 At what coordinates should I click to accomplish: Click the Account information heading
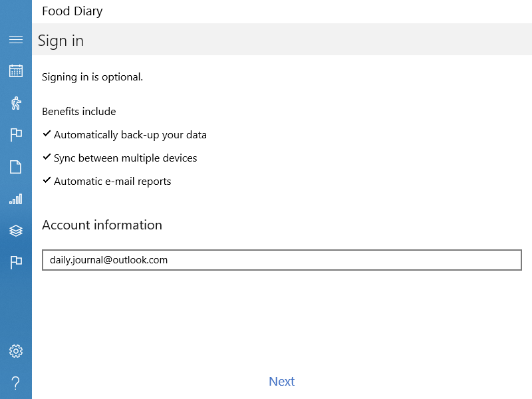(x=102, y=225)
